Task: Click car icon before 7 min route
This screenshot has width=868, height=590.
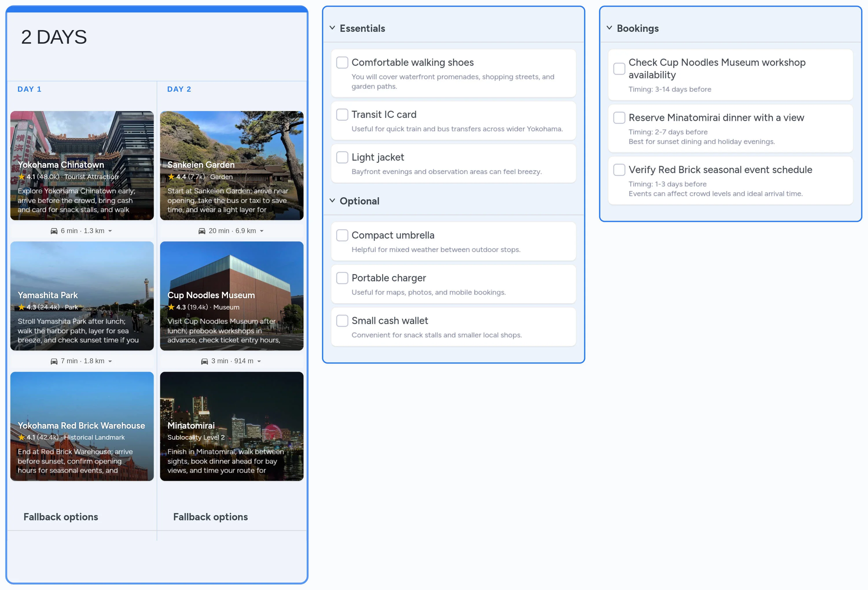Action: pyautogui.click(x=54, y=362)
